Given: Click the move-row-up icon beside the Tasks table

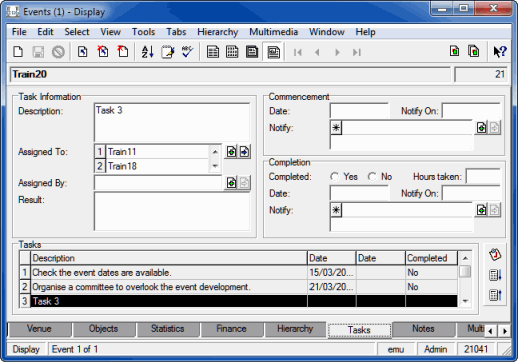Looking at the screenshot, I should coord(495,295).
